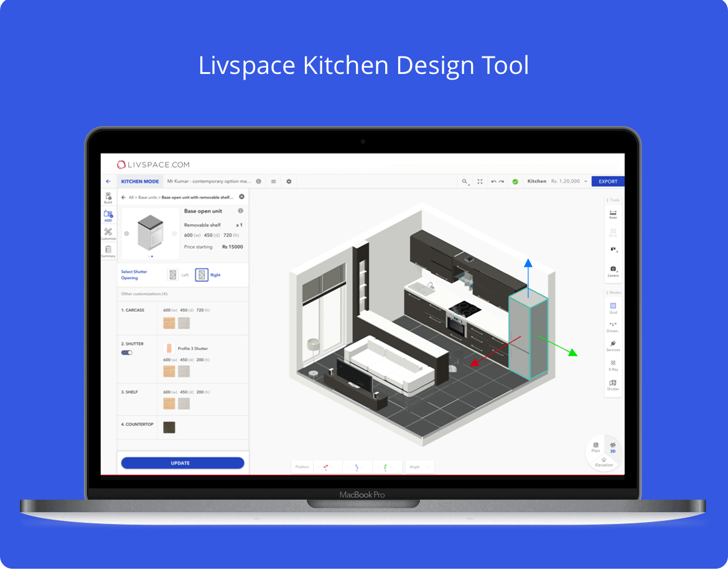The width and height of the screenshot is (728, 570).
Task: Click the Group tool icon
Action: coord(613,232)
